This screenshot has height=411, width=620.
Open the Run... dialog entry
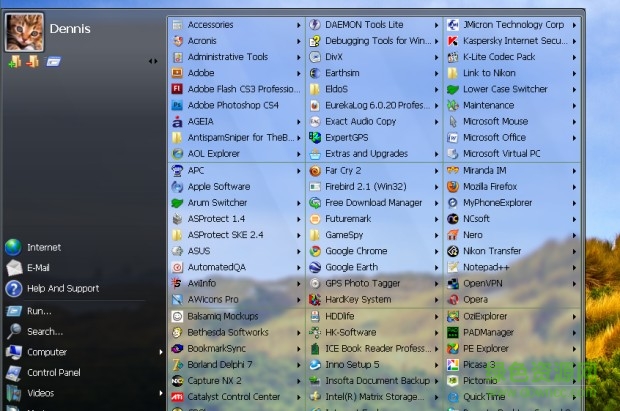pos(39,311)
